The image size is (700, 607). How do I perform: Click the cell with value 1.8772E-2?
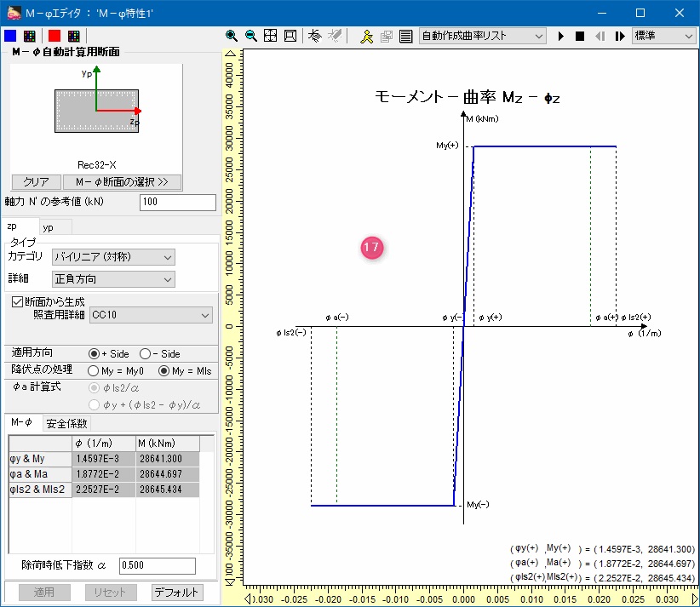click(104, 474)
